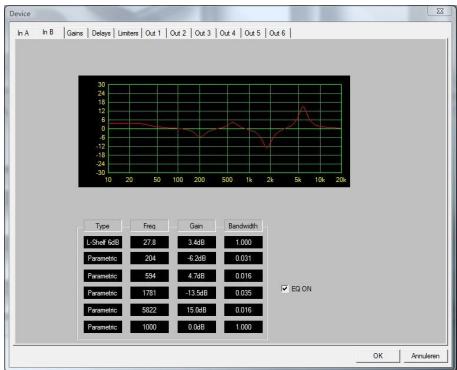Click the 1781 frequency field
Viewport: 457px width, 370px height.
150,293
